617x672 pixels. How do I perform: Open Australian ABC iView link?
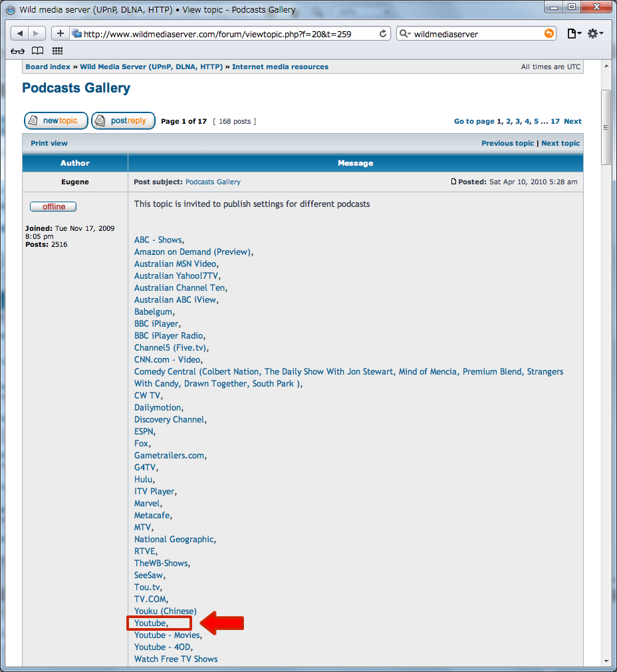point(175,300)
